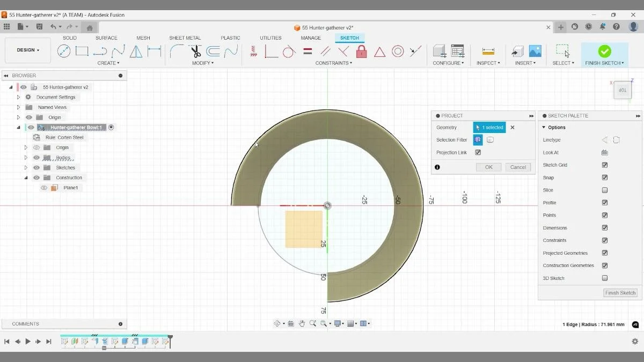Apply the Equal constraint

coord(307,51)
